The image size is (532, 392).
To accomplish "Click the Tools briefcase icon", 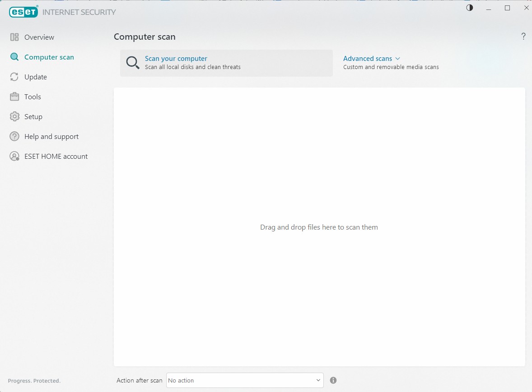I will 14,97.
